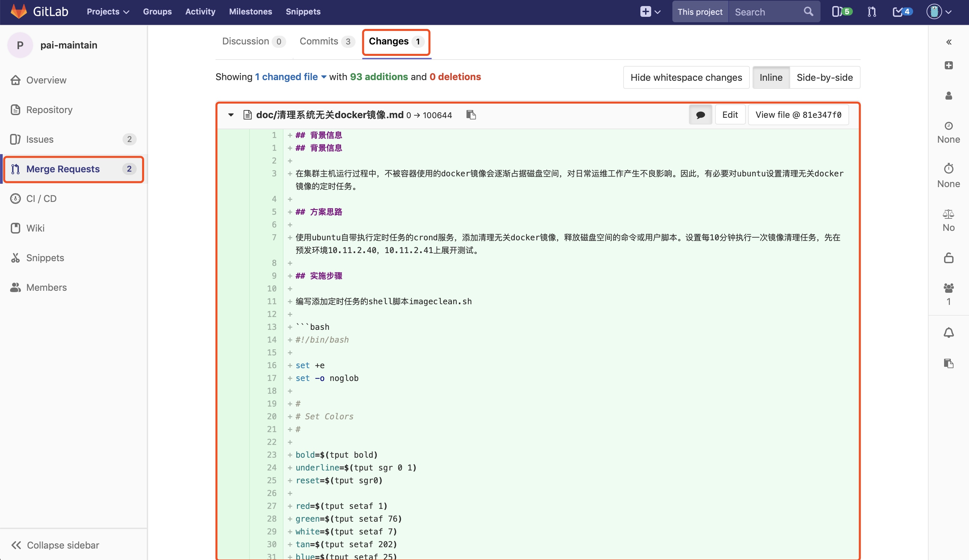
Task: Select Inline diff view
Action: coord(771,77)
